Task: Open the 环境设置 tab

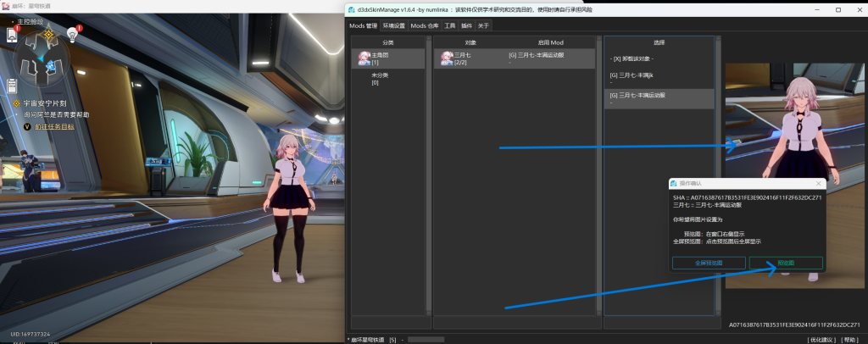Action: click(x=393, y=26)
